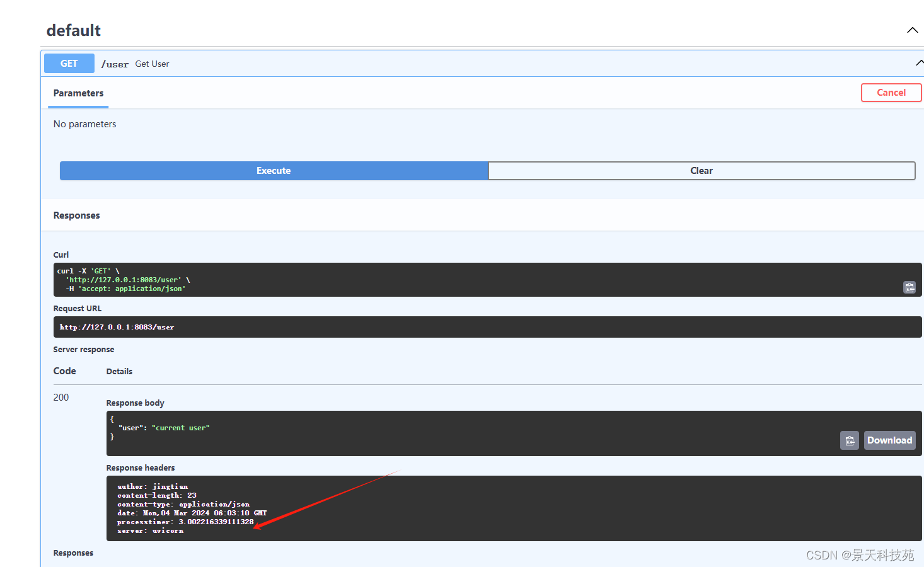Click the Server response label

[x=84, y=350]
